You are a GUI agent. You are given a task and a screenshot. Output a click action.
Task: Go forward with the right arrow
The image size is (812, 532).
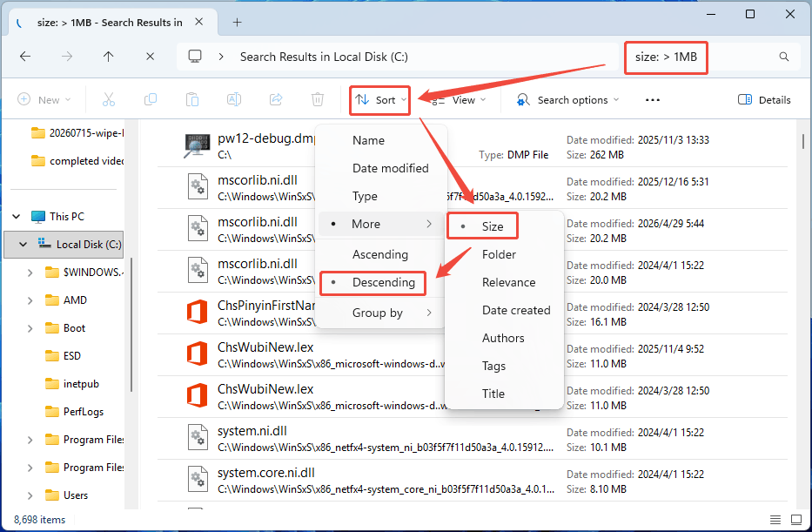(x=67, y=57)
